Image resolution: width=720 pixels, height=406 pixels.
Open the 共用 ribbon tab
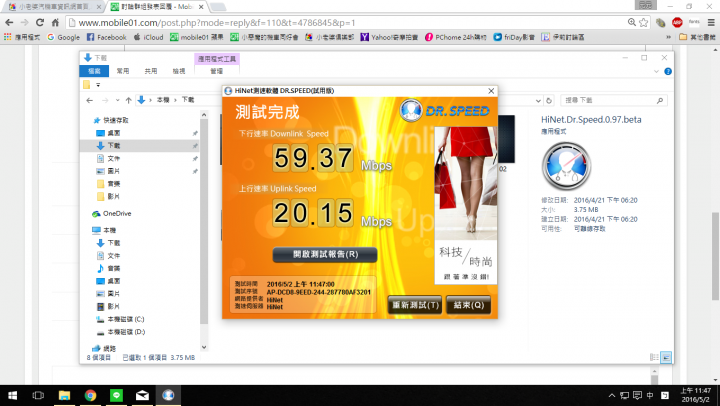coord(151,71)
